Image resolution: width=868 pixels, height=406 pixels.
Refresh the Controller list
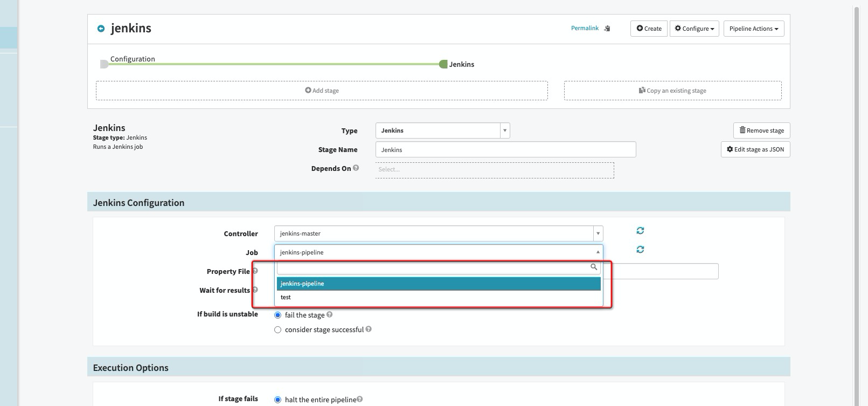[640, 231]
